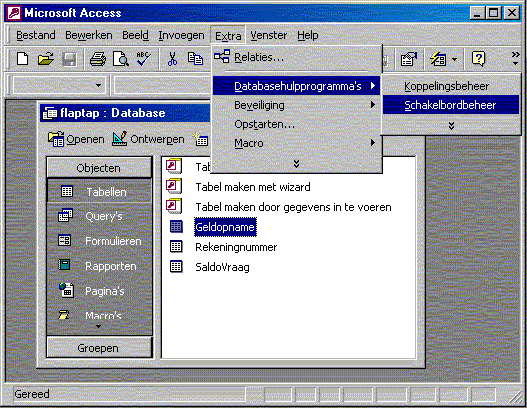The height and width of the screenshot is (408, 527).
Task: Click the Cut scissors icon
Action: [x=172, y=59]
